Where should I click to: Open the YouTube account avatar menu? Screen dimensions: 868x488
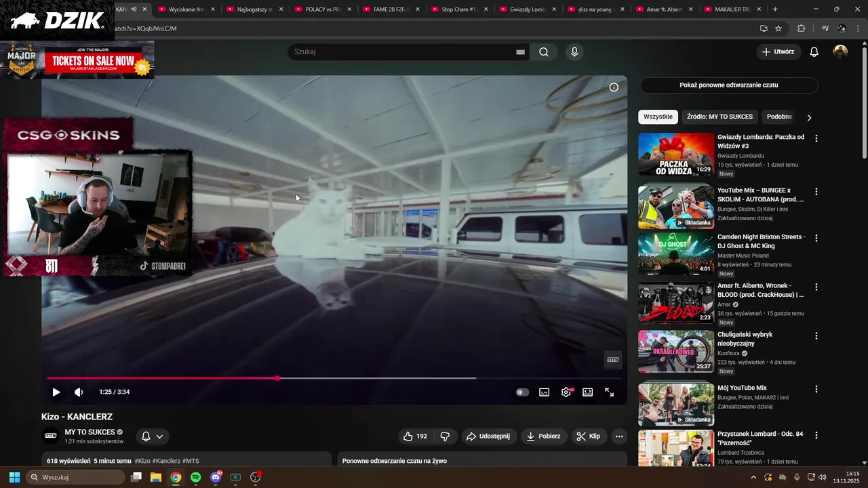pos(840,52)
